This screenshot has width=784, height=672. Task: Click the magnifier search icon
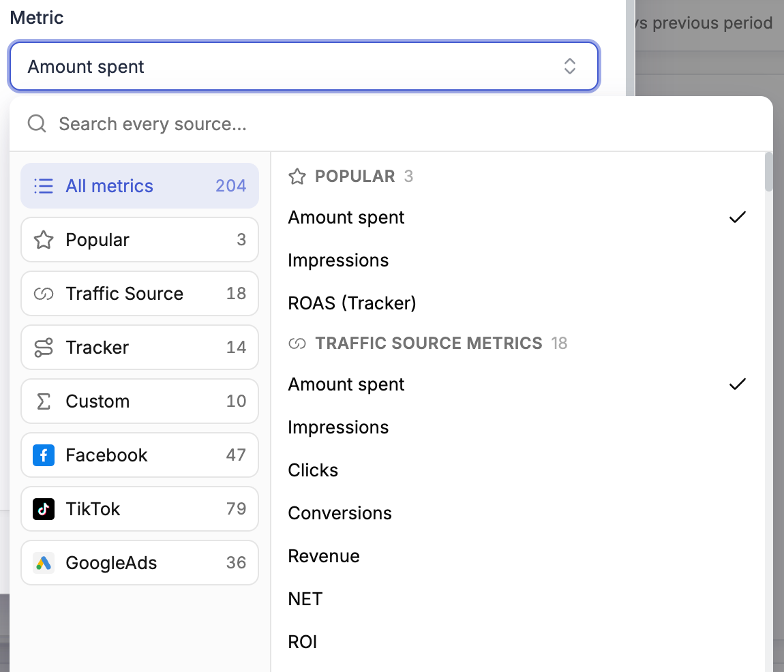pos(37,123)
